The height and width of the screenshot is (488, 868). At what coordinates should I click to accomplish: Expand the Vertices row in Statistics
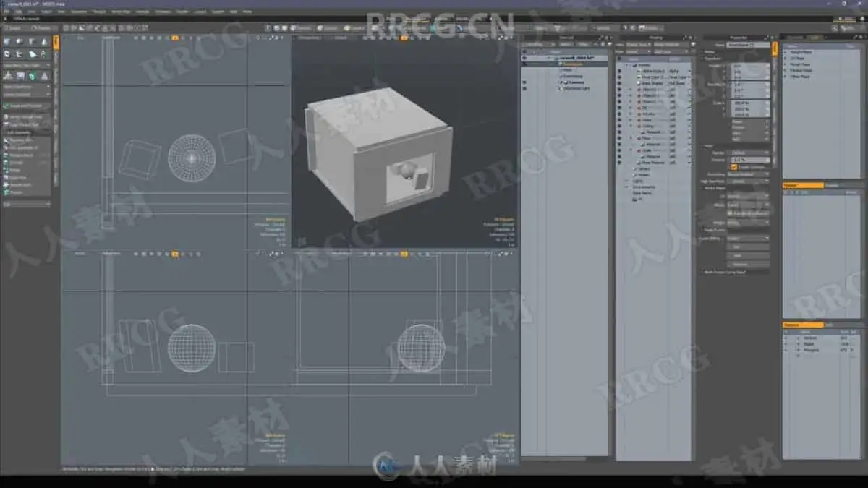coord(798,338)
